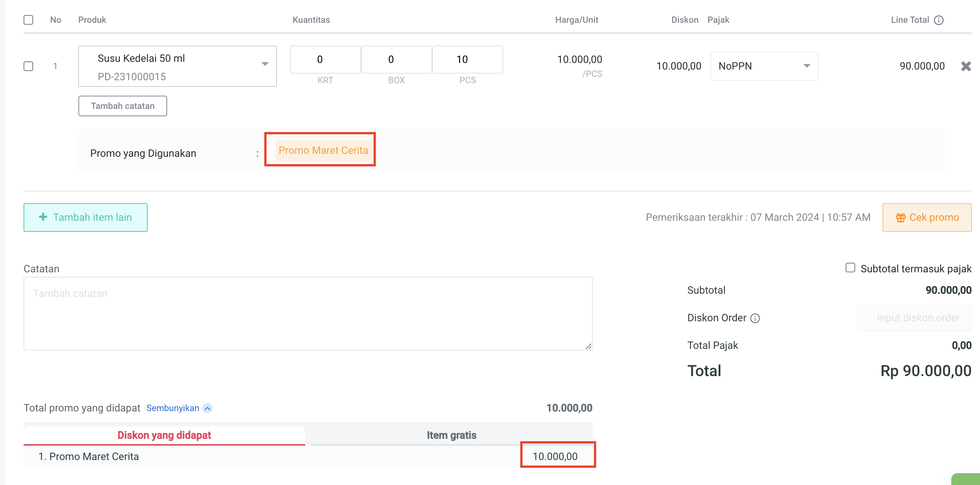
Task: Click the gift icon on Cek promo
Action: click(900, 217)
